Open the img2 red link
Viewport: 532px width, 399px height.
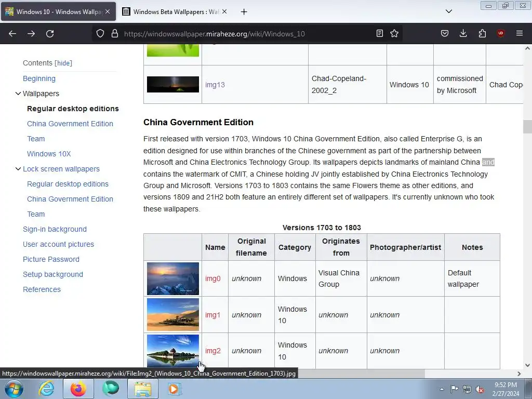point(212,351)
